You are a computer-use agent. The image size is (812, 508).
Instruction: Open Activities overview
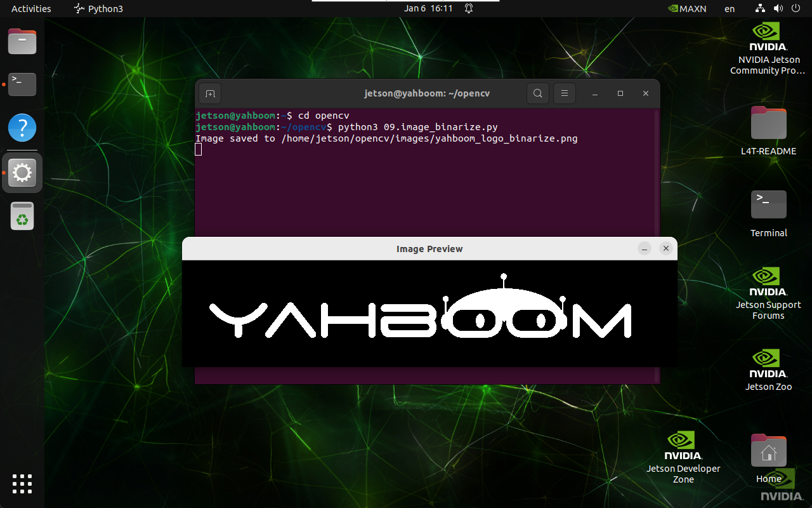[31, 9]
